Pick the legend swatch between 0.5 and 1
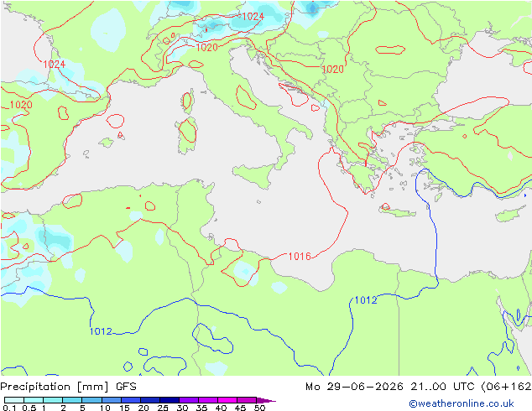 pyautogui.click(x=34, y=400)
